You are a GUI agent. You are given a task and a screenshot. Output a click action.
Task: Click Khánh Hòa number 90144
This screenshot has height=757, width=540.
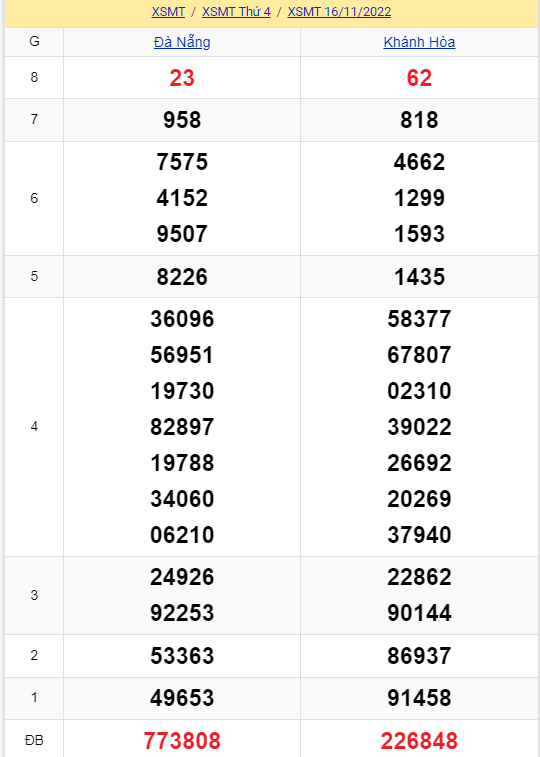click(x=419, y=613)
